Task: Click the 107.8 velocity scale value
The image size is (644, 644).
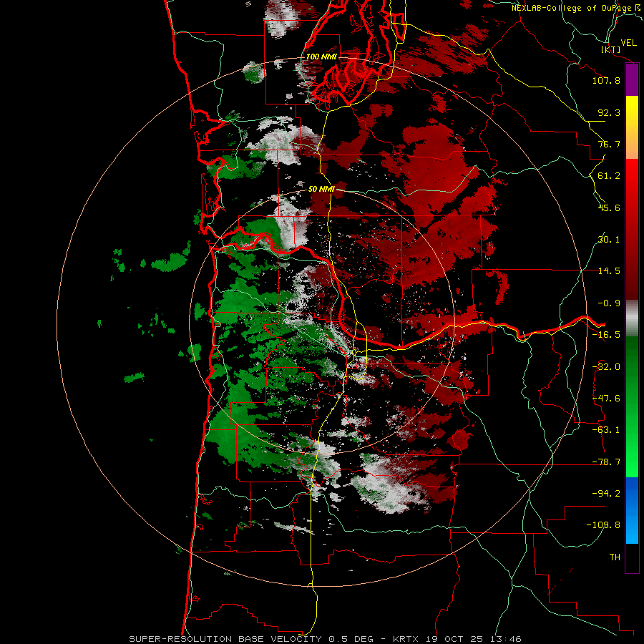Action: click(606, 80)
